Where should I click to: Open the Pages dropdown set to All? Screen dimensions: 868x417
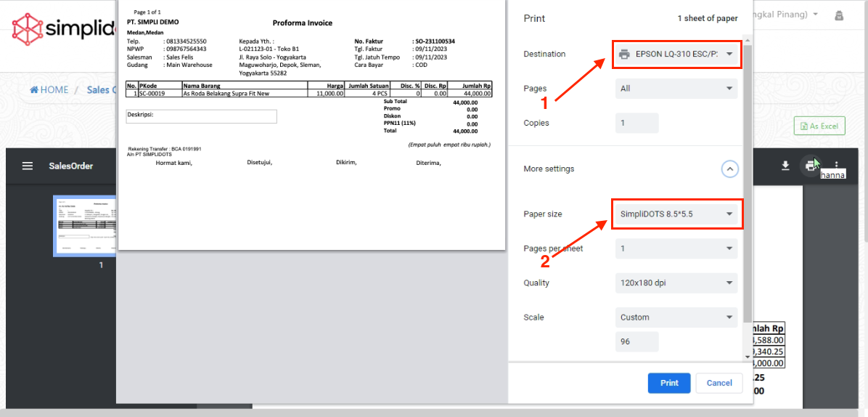coord(676,89)
